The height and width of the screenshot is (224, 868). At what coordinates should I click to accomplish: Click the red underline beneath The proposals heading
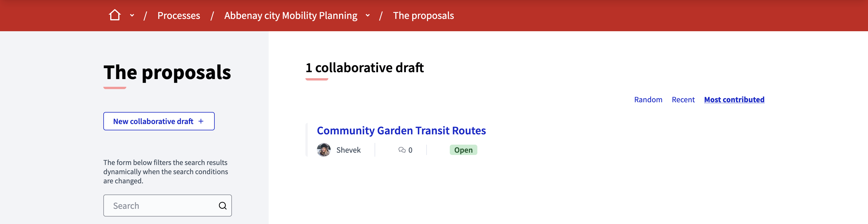click(114, 88)
